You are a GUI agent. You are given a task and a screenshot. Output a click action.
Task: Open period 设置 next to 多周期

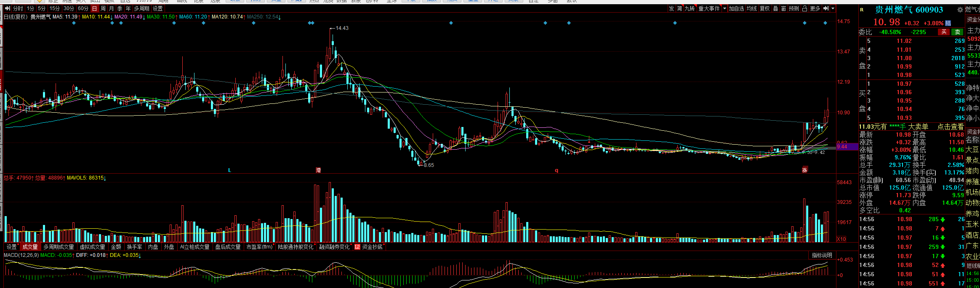coord(158,8)
